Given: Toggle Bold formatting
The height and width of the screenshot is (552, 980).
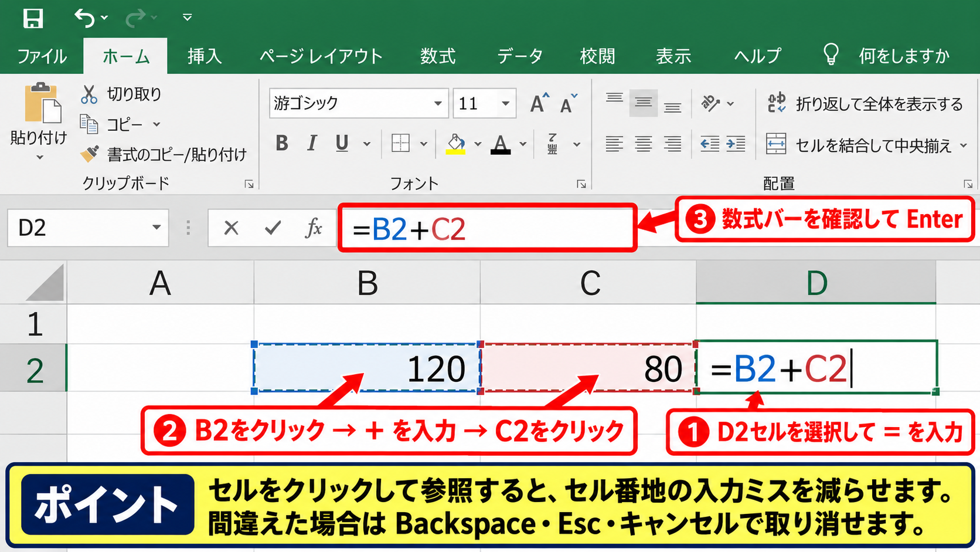Looking at the screenshot, I should click(x=282, y=143).
